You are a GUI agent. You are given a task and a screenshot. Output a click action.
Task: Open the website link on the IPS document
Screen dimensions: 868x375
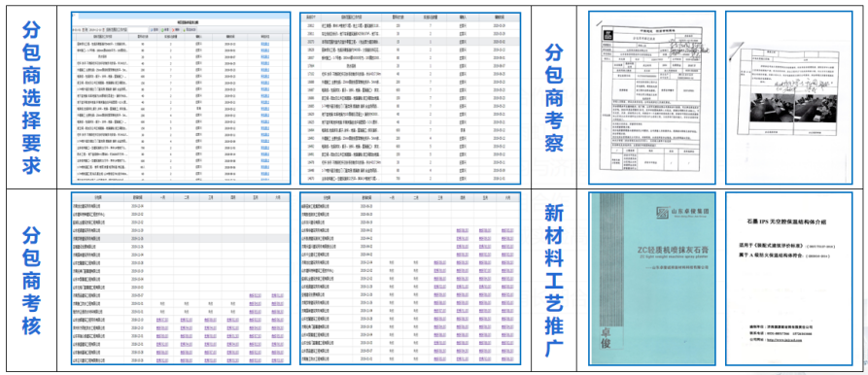coord(784,340)
